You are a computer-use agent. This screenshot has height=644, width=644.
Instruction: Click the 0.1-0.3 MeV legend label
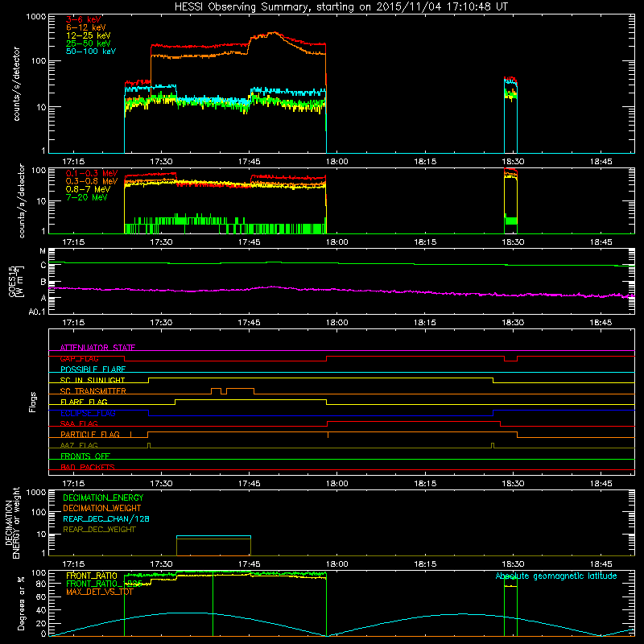click(92, 173)
